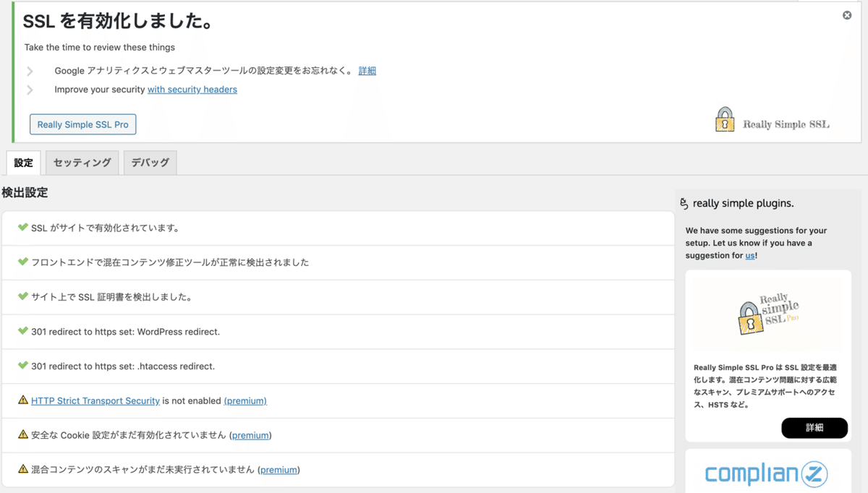Click green check for WordPress redirect row
This screenshot has width=868, height=493.
(23, 331)
